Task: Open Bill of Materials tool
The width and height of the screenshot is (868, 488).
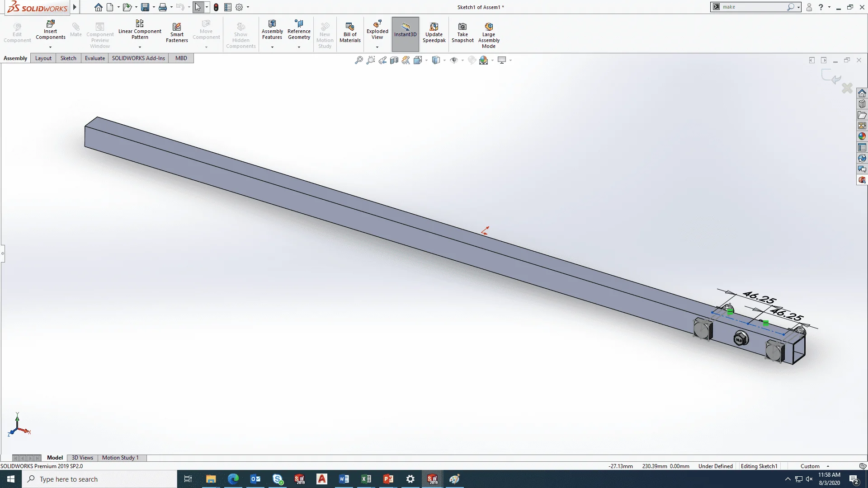Action: (350, 32)
